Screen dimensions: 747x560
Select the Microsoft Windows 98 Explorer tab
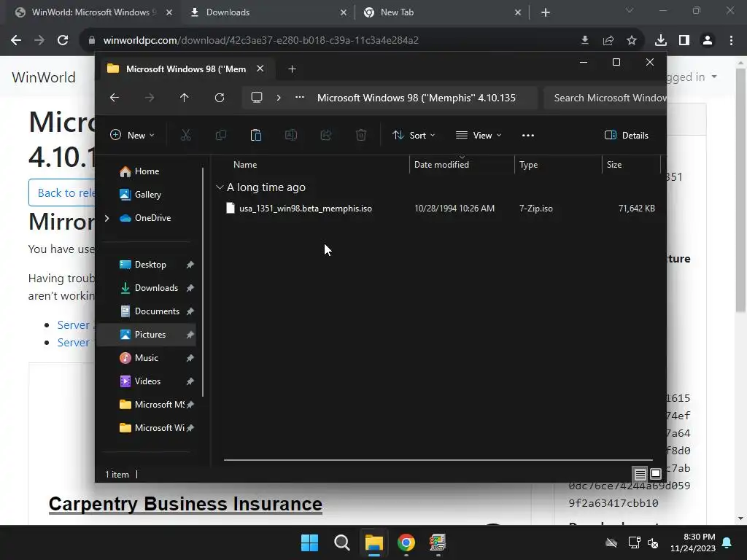186,69
